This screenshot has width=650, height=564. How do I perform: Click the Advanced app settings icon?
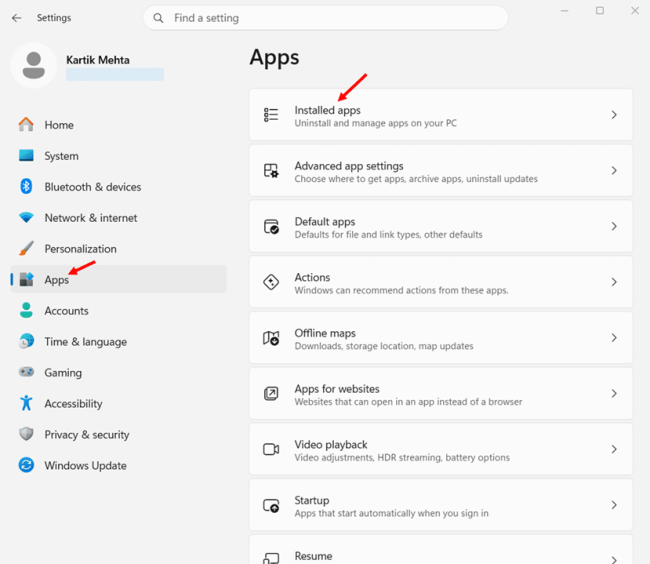tap(271, 170)
